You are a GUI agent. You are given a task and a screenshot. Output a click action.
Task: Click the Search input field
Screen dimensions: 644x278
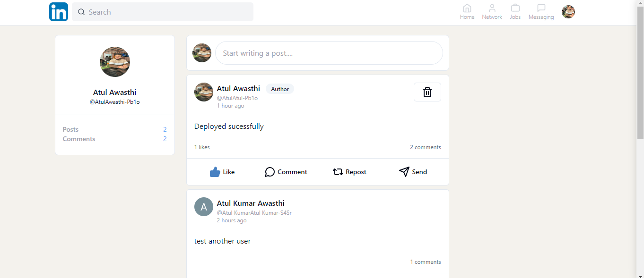tap(163, 12)
